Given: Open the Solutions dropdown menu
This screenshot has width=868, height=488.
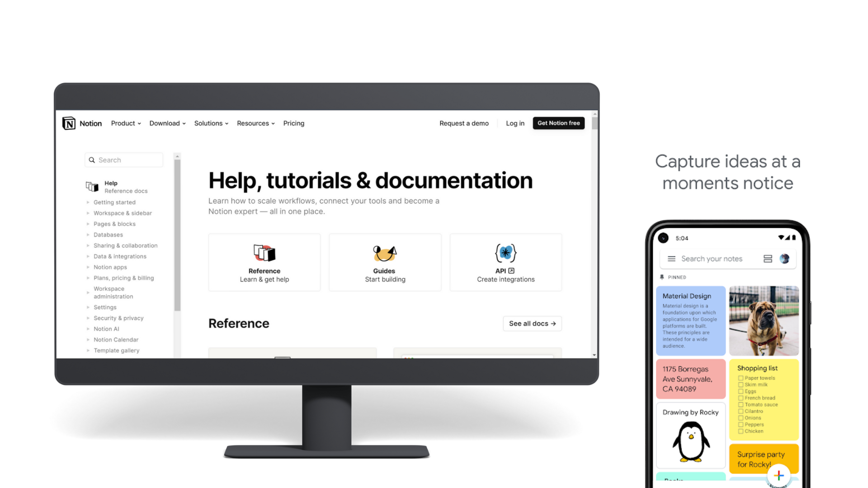Looking at the screenshot, I should (211, 123).
